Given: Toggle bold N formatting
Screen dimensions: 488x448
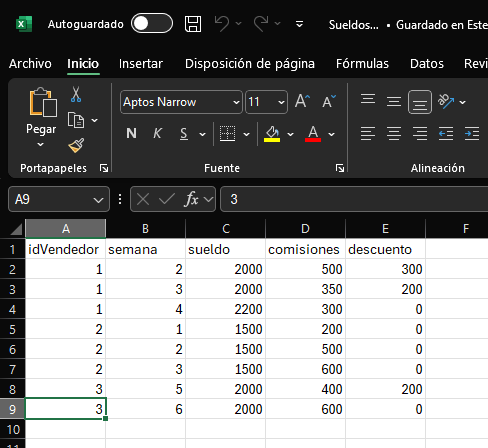Looking at the screenshot, I should (131, 134).
